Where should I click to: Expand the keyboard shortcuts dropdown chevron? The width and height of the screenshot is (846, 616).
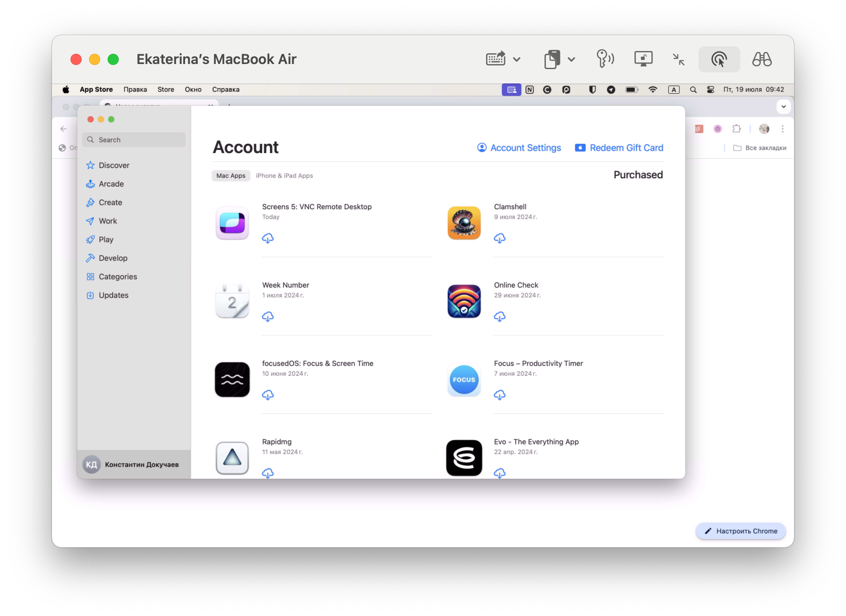(x=517, y=59)
